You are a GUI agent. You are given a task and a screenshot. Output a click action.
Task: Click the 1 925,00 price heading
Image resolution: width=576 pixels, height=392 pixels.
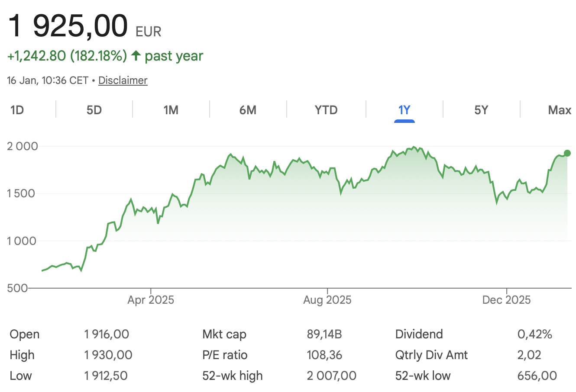tap(68, 26)
